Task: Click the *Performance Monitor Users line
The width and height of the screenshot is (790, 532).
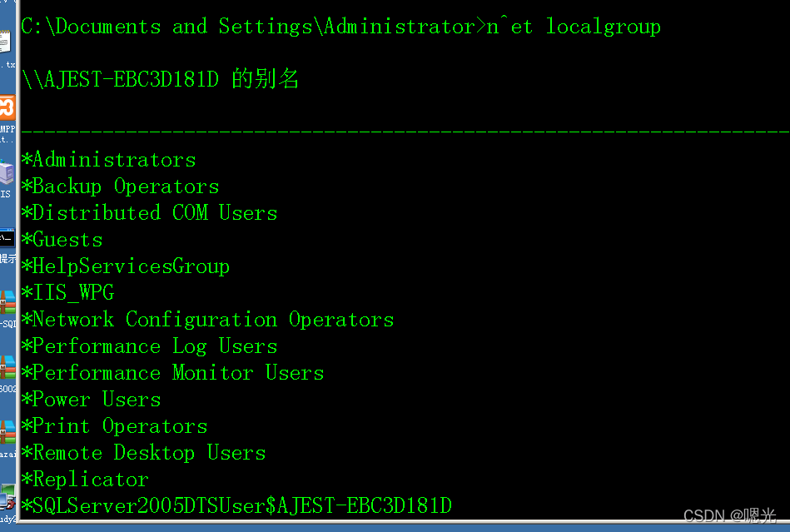Action: click(173, 373)
